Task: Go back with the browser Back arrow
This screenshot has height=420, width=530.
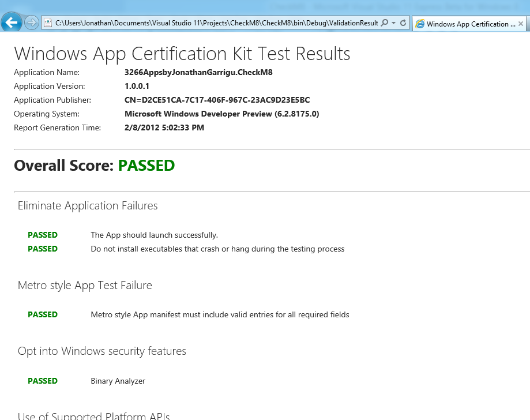Action: (x=11, y=22)
